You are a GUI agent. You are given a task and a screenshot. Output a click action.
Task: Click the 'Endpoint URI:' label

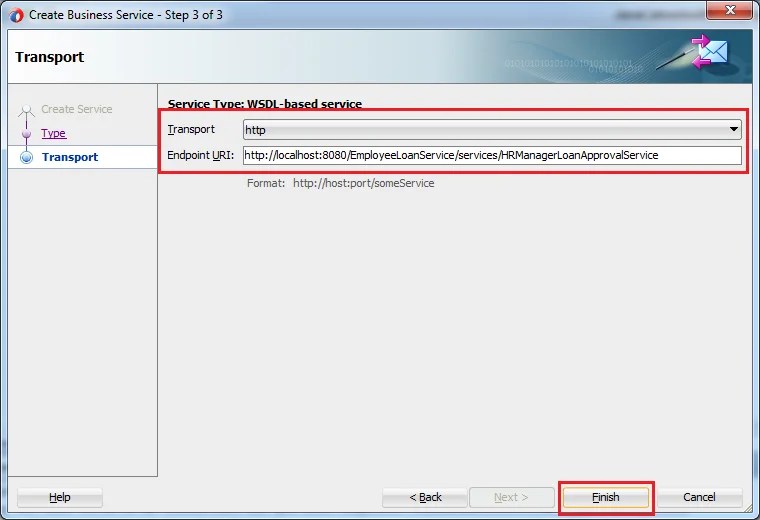click(x=200, y=155)
